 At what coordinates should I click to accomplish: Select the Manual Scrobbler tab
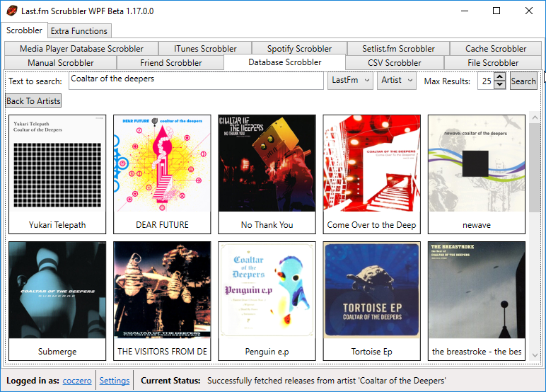pyautogui.click(x=61, y=63)
